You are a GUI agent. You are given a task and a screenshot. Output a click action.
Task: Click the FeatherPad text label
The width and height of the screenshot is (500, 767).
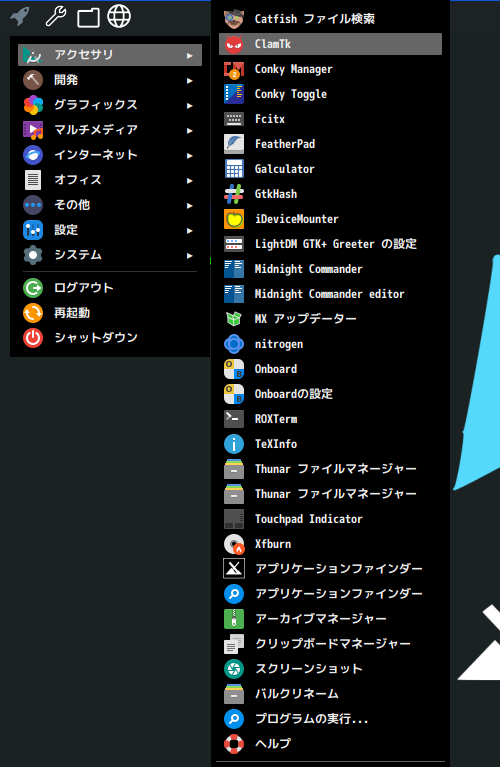285,144
